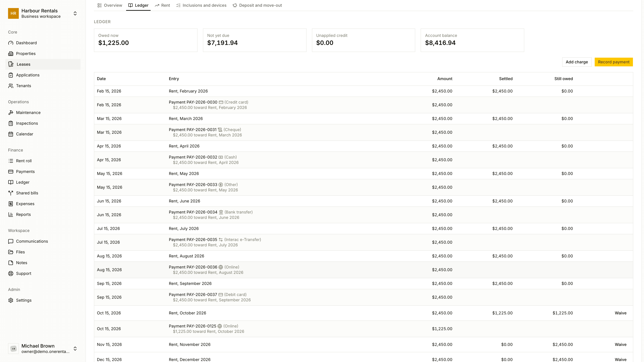This screenshot has height=362, width=644.
Task: Click the Rent roll list icon
Action: [11, 161]
